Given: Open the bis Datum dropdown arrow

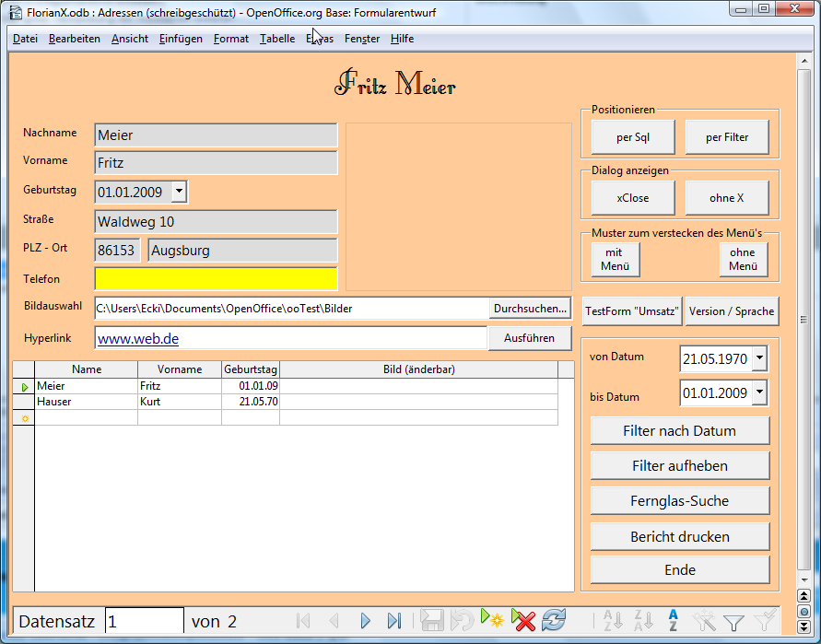Looking at the screenshot, I should [759, 392].
